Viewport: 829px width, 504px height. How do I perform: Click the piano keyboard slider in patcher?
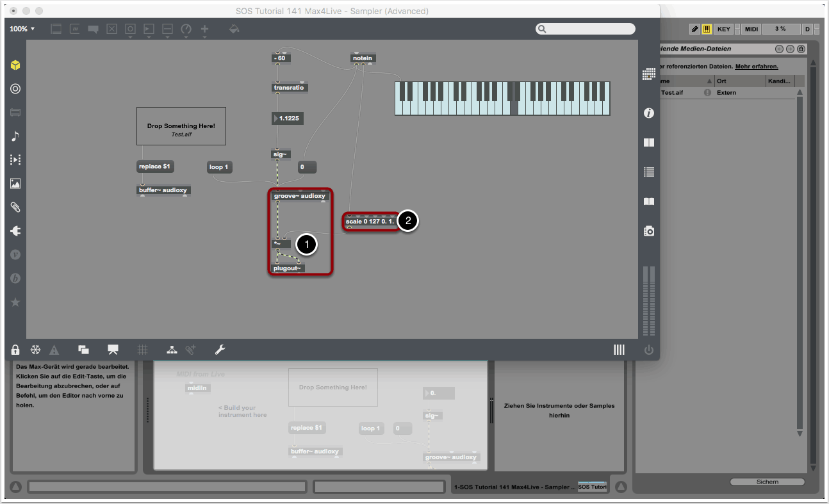(502, 98)
